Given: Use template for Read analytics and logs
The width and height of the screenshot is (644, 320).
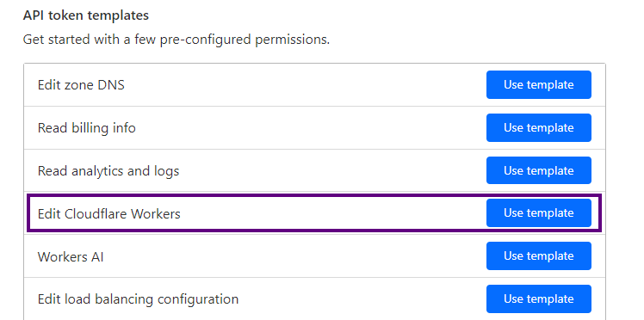Looking at the screenshot, I should tap(538, 170).
